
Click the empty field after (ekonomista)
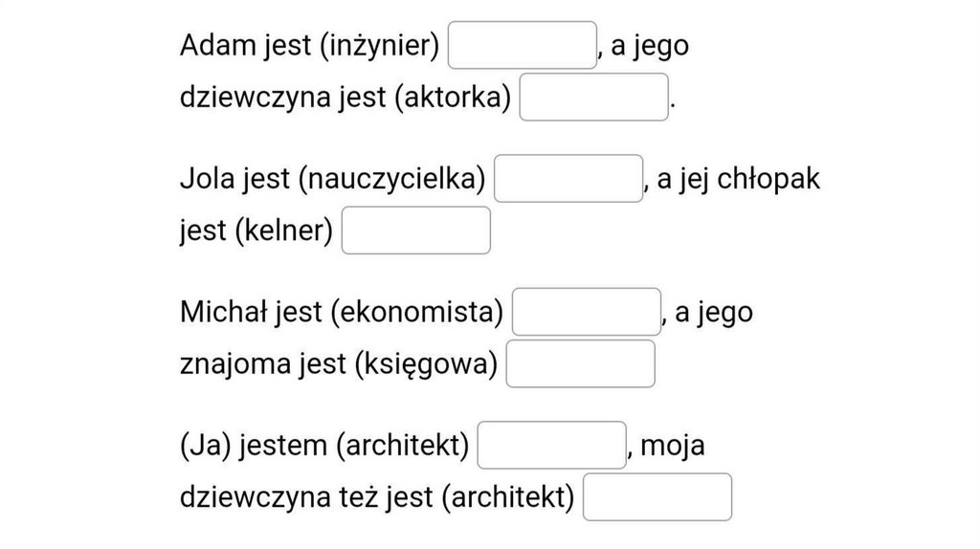[x=587, y=312]
